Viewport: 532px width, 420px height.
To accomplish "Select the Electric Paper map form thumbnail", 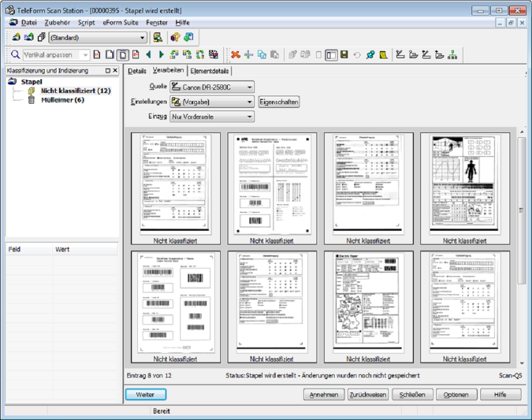I will (368, 301).
